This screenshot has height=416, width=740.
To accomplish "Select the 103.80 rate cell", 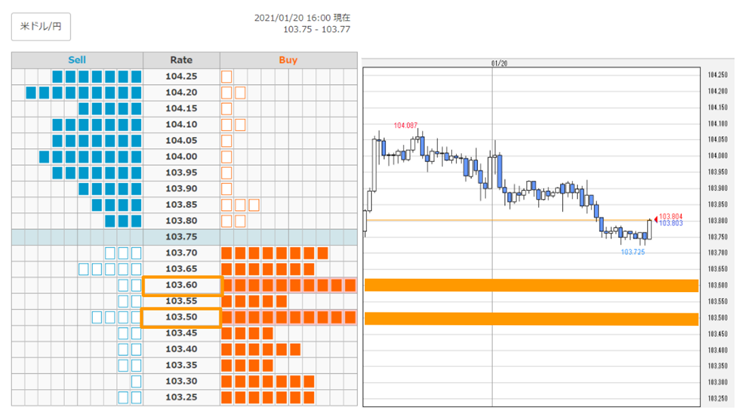I will coord(181,221).
